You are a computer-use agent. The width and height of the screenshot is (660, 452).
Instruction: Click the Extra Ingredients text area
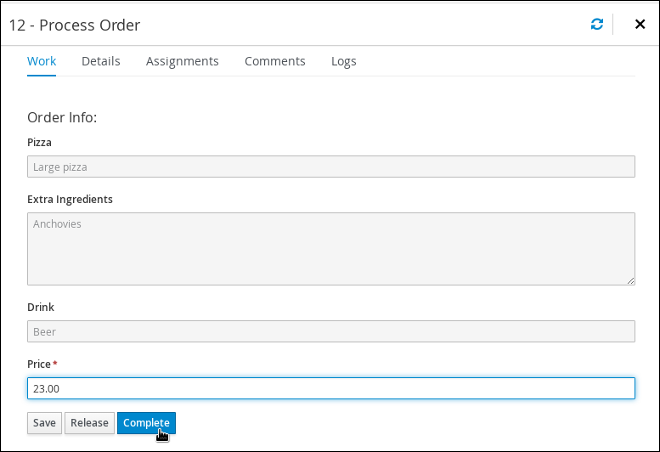[x=331, y=249]
